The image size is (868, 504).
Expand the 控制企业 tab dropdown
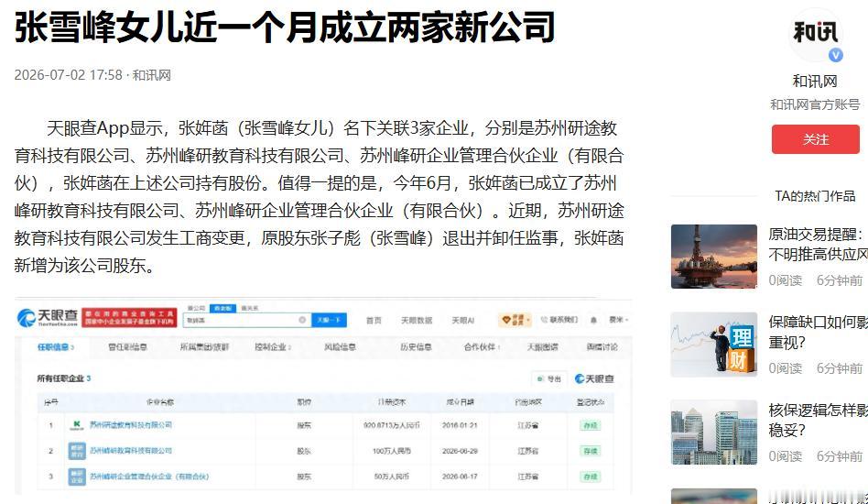272,346
